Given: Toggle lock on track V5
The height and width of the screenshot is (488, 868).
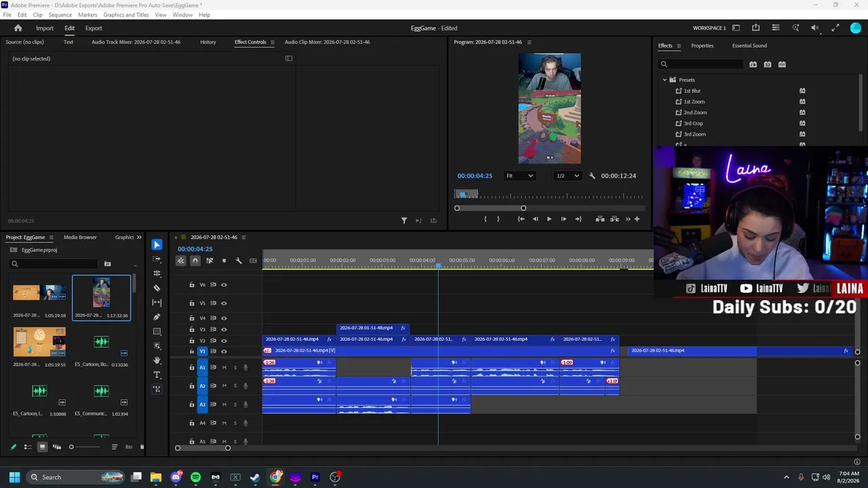Looking at the screenshot, I should [x=192, y=303].
